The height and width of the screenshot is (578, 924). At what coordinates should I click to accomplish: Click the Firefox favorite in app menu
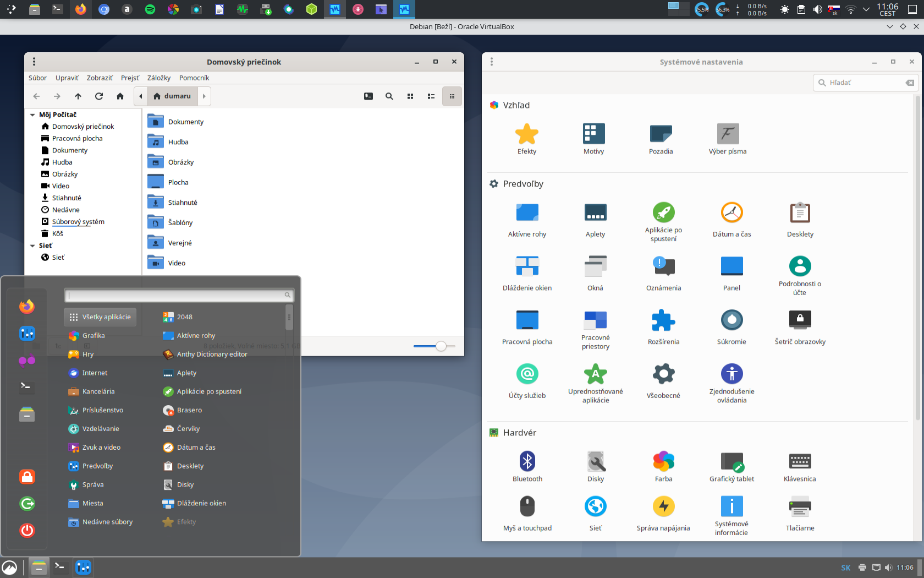click(x=27, y=307)
